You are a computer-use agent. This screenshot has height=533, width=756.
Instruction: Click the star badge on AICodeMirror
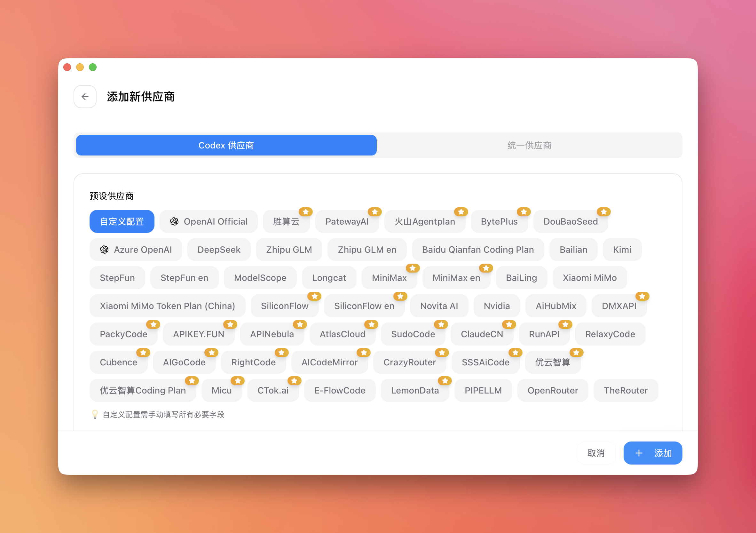click(364, 353)
